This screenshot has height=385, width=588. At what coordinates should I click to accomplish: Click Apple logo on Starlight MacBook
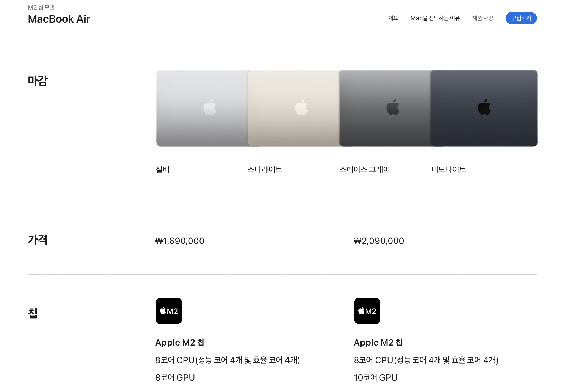[x=301, y=107]
